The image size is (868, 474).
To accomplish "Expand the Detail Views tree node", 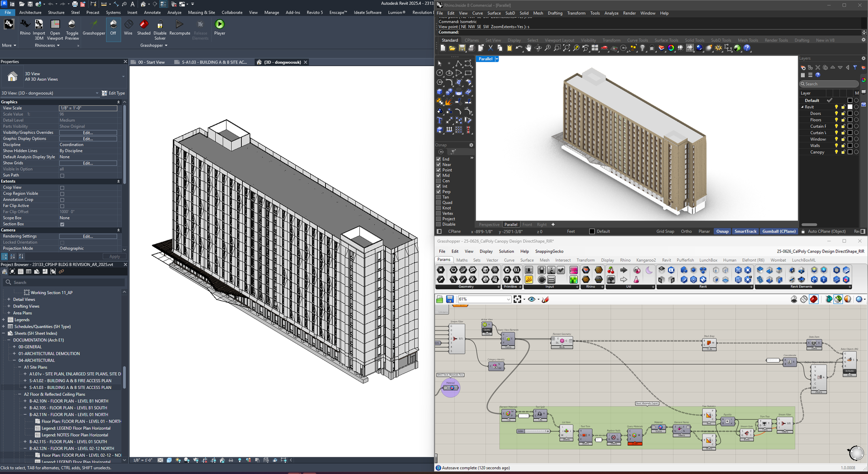I will pyautogui.click(x=9, y=300).
